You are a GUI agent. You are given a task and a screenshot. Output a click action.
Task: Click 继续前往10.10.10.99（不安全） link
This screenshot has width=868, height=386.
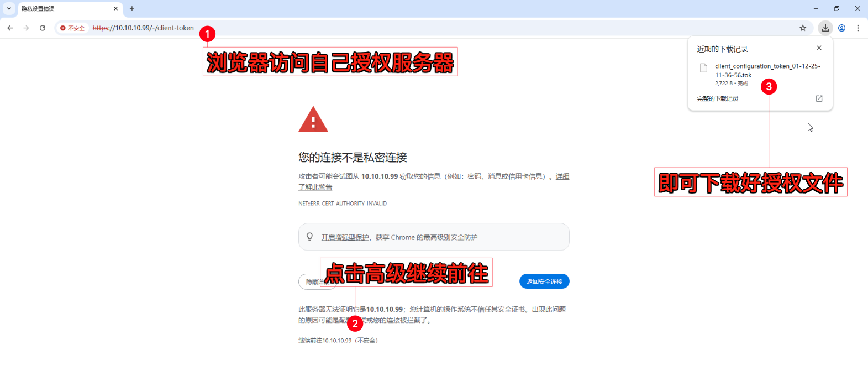(339, 341)
